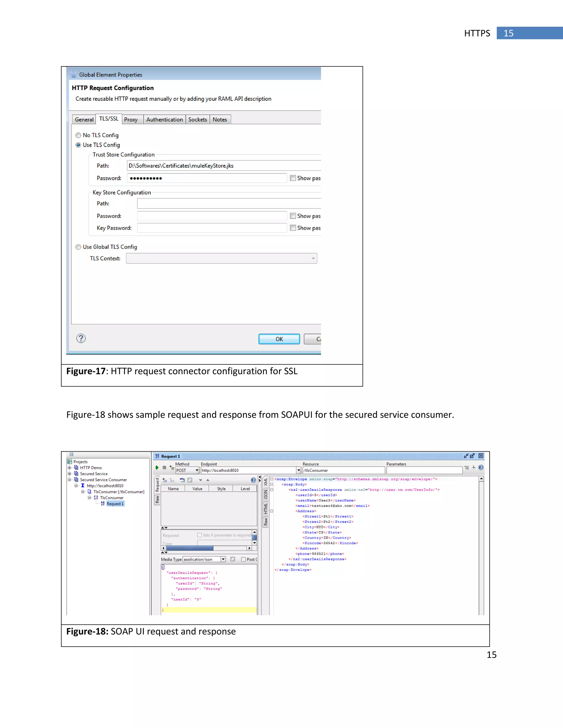This screenshot has width=563, height=728.
Task: Expand the HTTP Demo project node
Action: pos(69,468)
